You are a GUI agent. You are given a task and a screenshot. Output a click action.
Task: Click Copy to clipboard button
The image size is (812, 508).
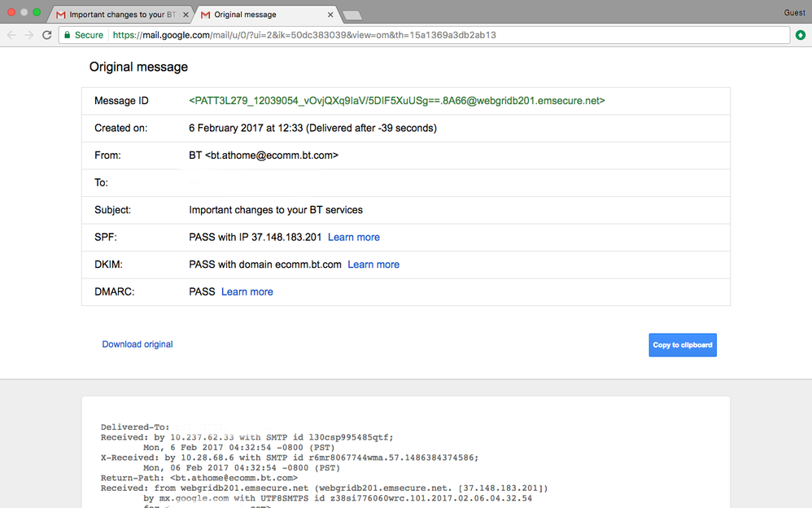[x=683, y=344]
